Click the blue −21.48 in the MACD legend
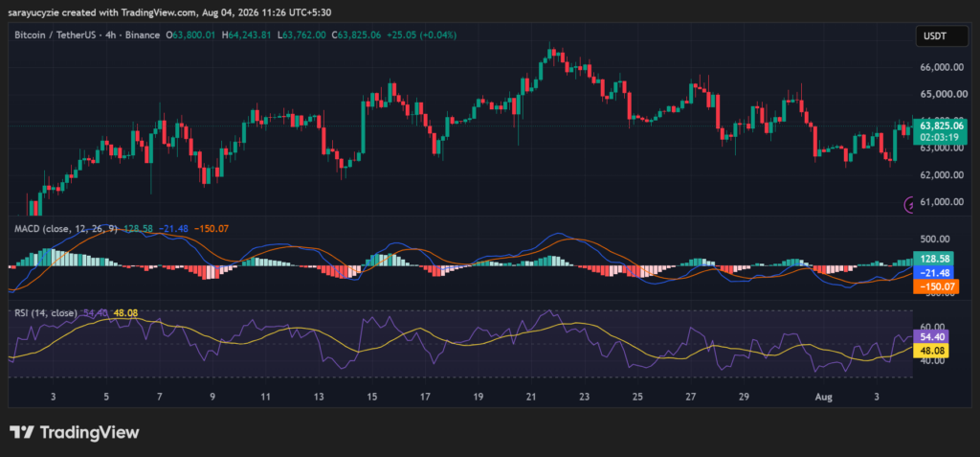 pyautogui.click(x=172, y=229)
